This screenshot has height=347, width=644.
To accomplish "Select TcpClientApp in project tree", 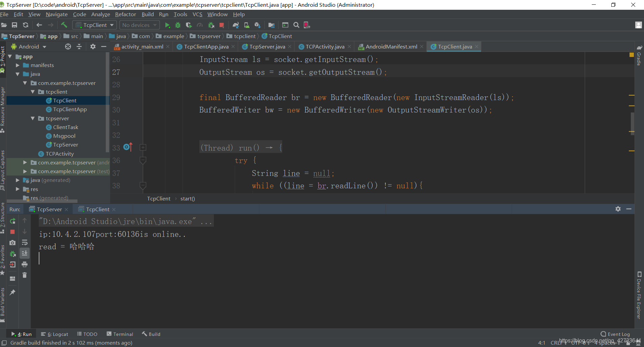I will (70, 109).
